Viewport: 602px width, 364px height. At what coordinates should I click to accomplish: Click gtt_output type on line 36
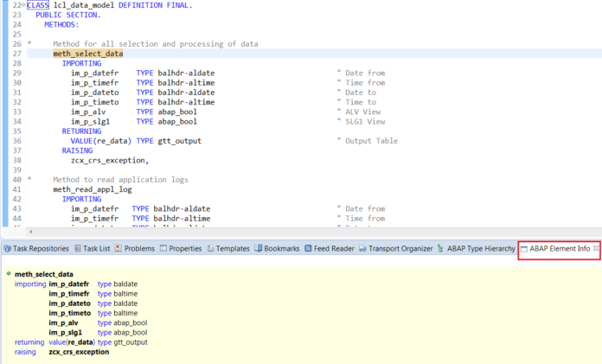point(180,141)
